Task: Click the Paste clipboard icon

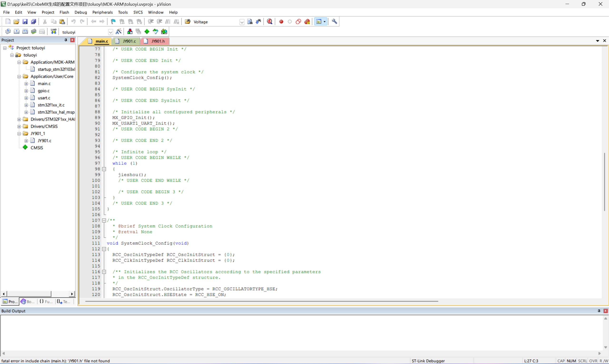Action: tap(62, 22)
